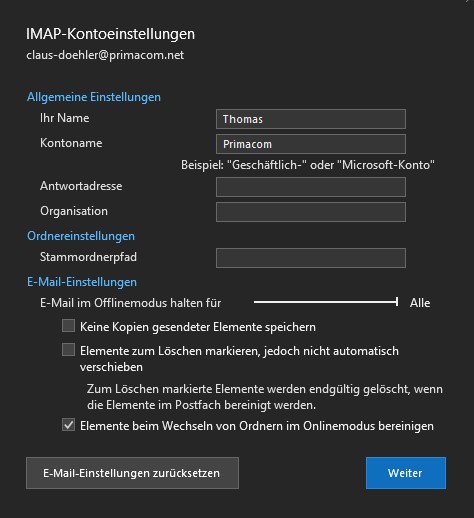Enable Keine Kopien gesendeter Elemente speichern checkbox
The height and width of the screenshot is (518, 474).
click(x=68, y=326)
